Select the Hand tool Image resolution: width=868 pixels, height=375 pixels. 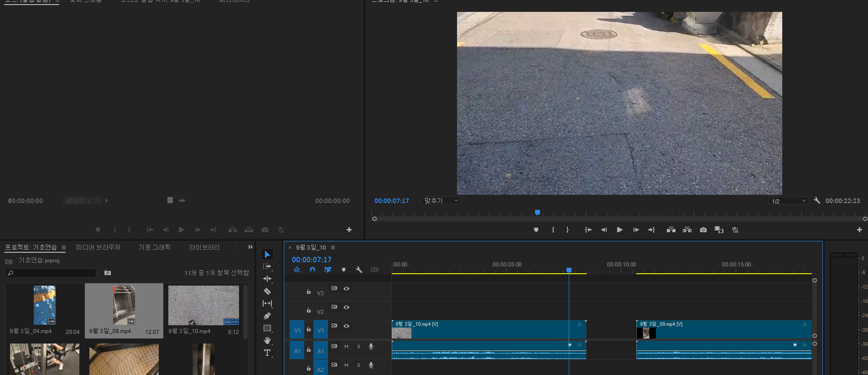tap(267, 340)
